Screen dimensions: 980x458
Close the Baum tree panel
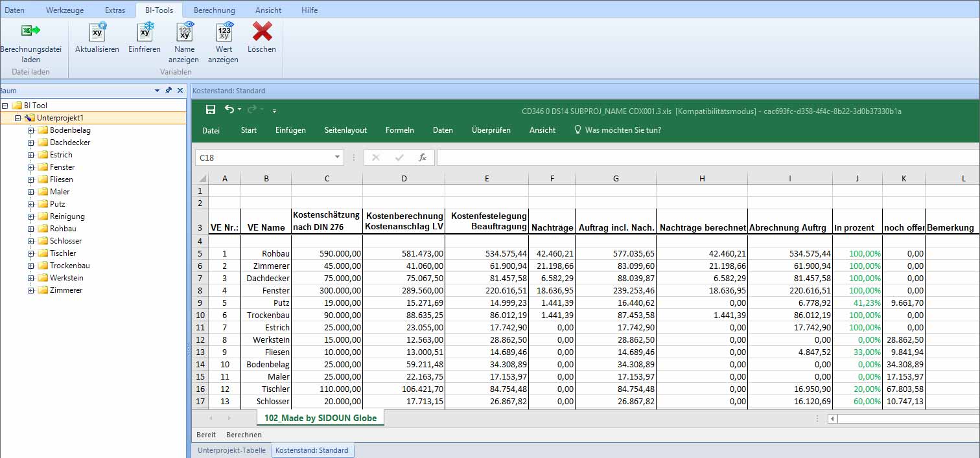click(x=180, y=91)
